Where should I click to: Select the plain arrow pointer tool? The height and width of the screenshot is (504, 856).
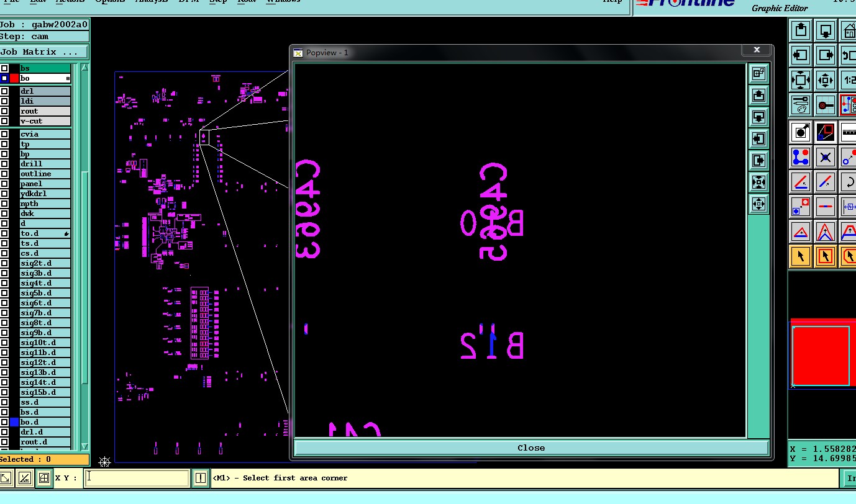[801, 256]
